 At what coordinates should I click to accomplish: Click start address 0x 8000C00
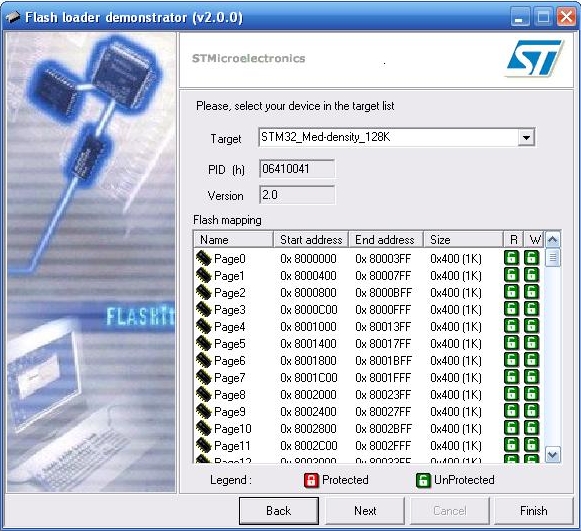[x=309, y=310]
